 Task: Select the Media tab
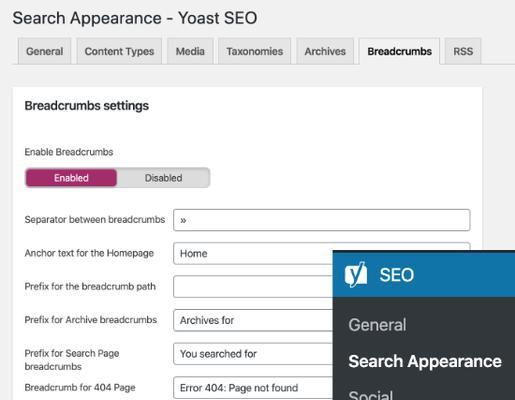tap(190, 51)
